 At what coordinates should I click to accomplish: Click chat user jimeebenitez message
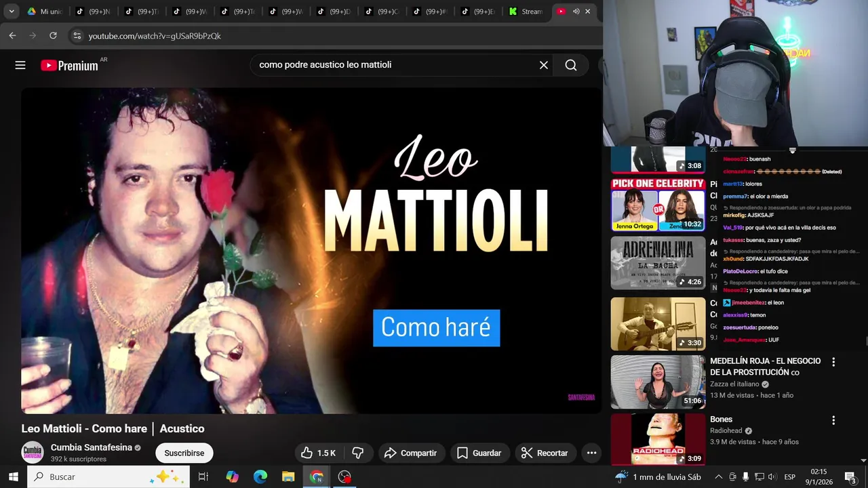753,302
